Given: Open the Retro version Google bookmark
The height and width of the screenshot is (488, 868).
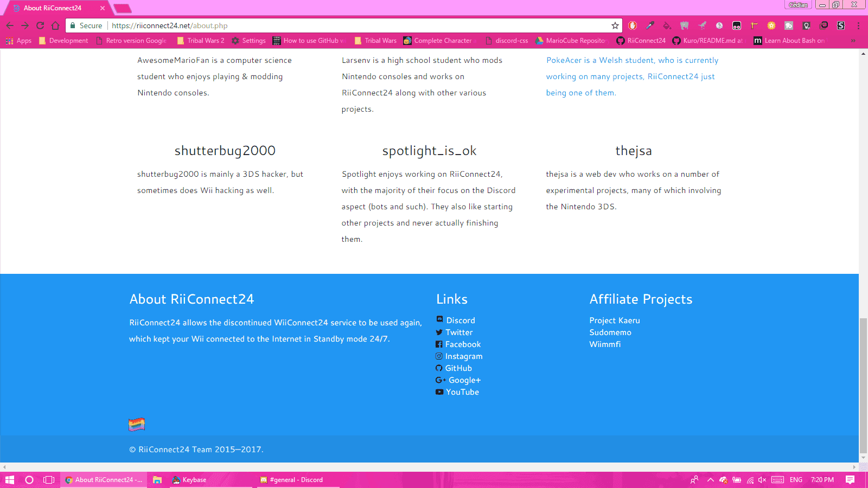Looking at the screenshot, I should coord(132,41).
